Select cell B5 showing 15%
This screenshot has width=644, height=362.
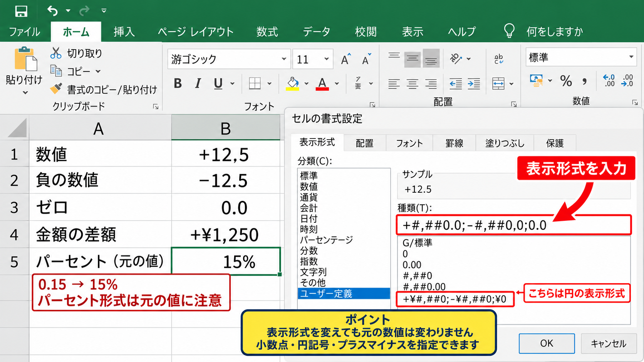226,262
